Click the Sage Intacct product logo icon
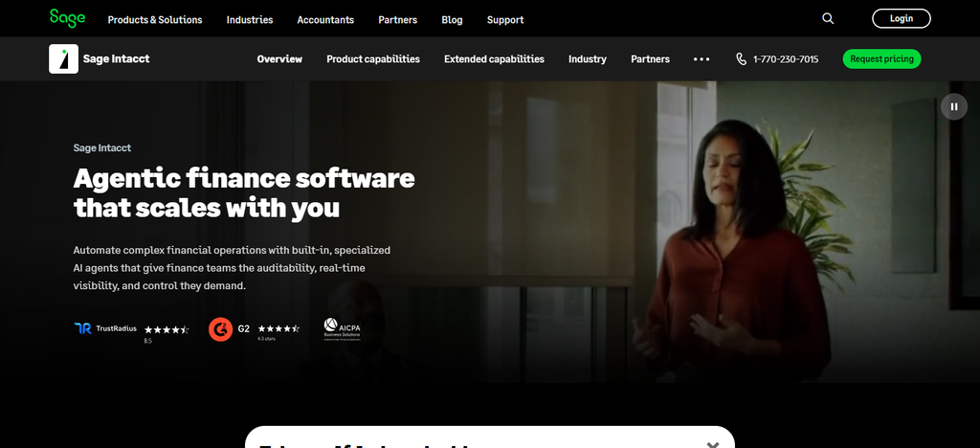This screenshot has height=448, width=980. [64, 58]
